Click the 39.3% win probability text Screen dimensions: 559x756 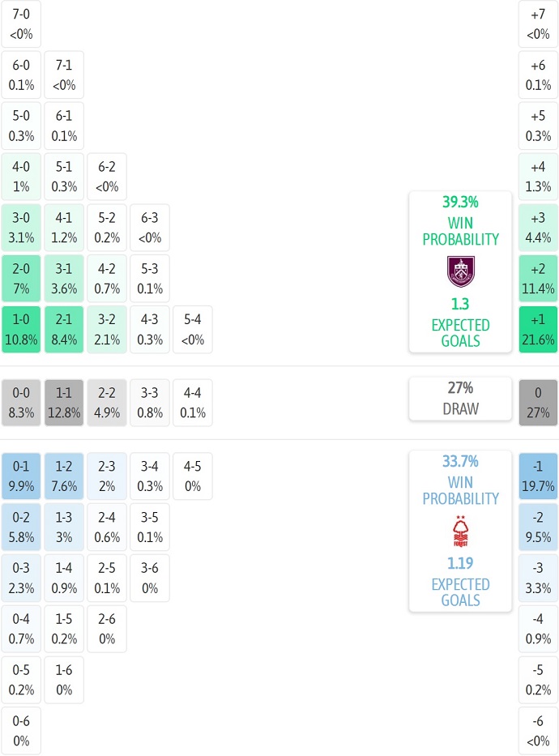pos(460,203)
